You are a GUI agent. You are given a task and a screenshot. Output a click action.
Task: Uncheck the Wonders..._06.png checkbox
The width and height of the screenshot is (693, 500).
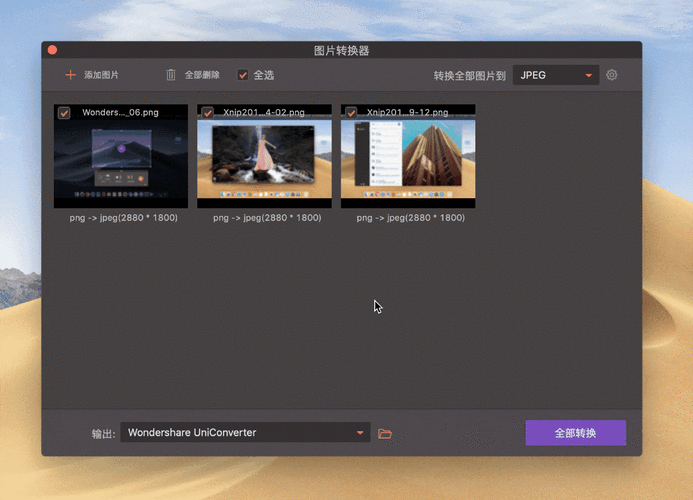tap(64, 113)
